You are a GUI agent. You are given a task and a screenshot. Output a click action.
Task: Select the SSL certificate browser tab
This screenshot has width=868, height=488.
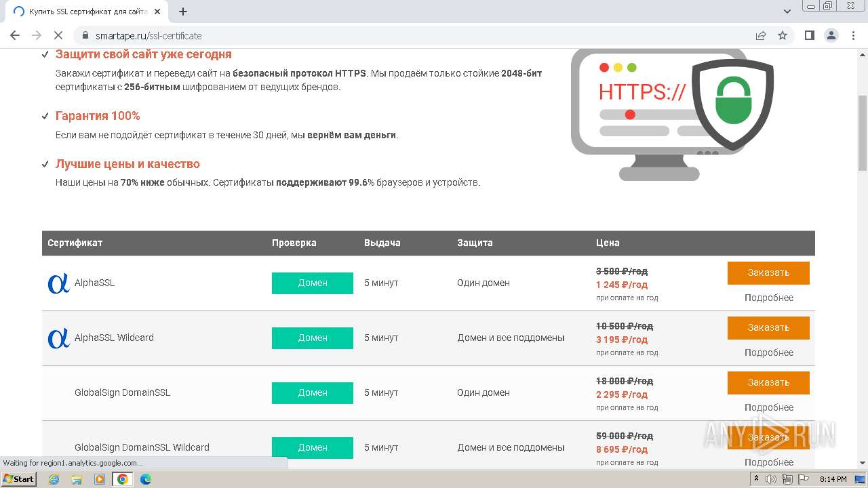click(88, 12)
